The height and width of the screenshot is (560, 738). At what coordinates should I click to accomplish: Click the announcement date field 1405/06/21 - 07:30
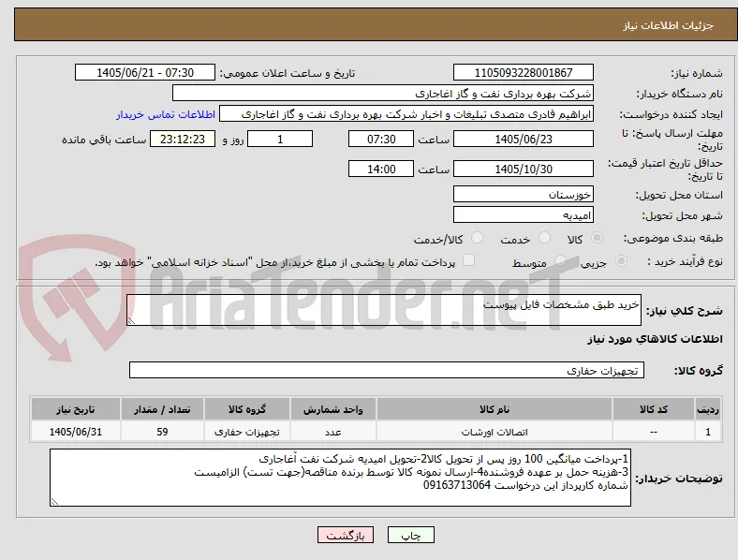145,72
